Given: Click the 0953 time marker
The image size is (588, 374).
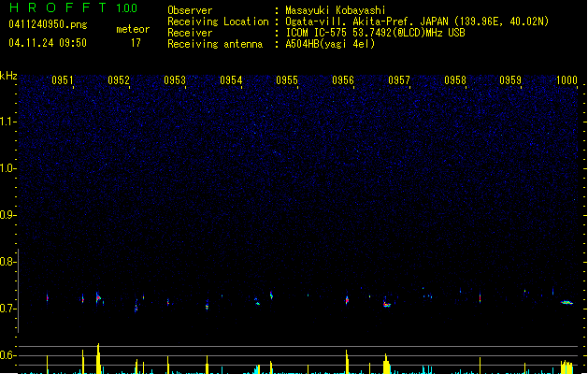Looking at the screenshot, I should [175, 80].
